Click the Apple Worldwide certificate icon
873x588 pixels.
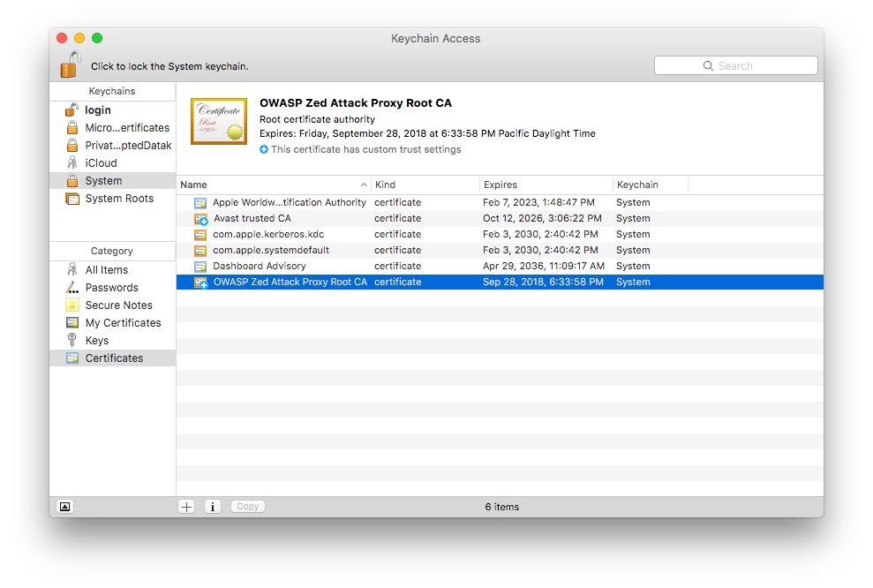pyautogui.click(x=200, y=203)
